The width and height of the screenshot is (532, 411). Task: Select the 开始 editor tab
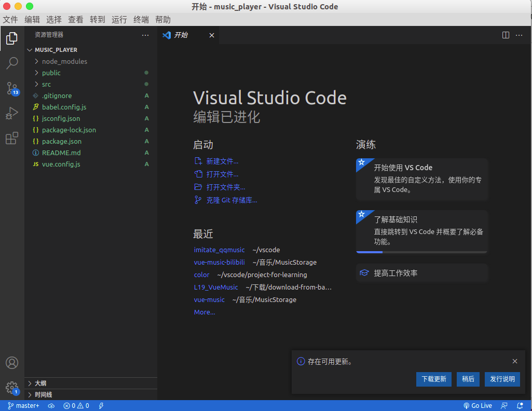click(188, 35)
